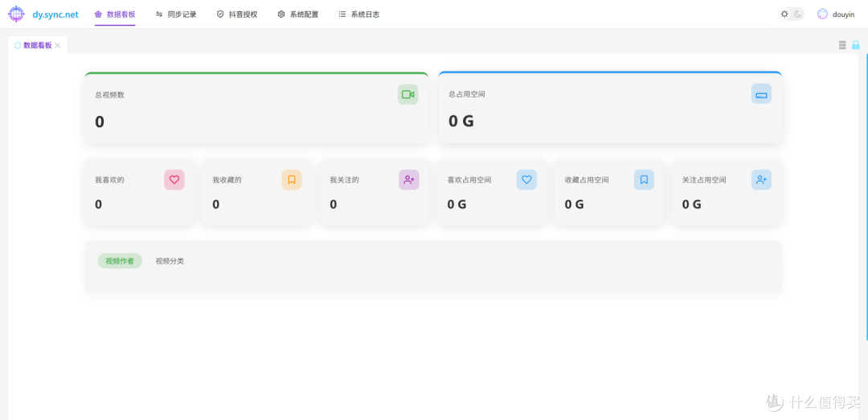Image resolution: width=868 pixels, height=420 pixels.
Task: Click the sun icon in theme switch
Action: click(784, 14)
